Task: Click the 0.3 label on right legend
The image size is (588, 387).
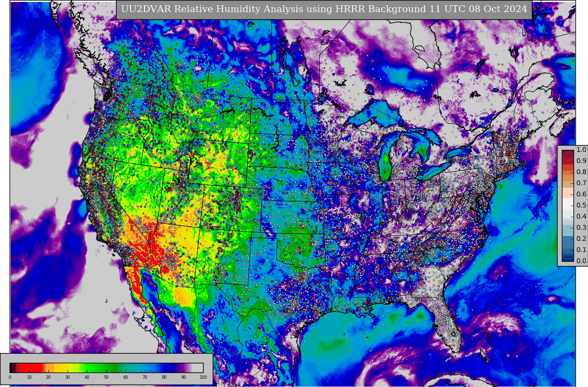Action: click(x=581, y=228)
